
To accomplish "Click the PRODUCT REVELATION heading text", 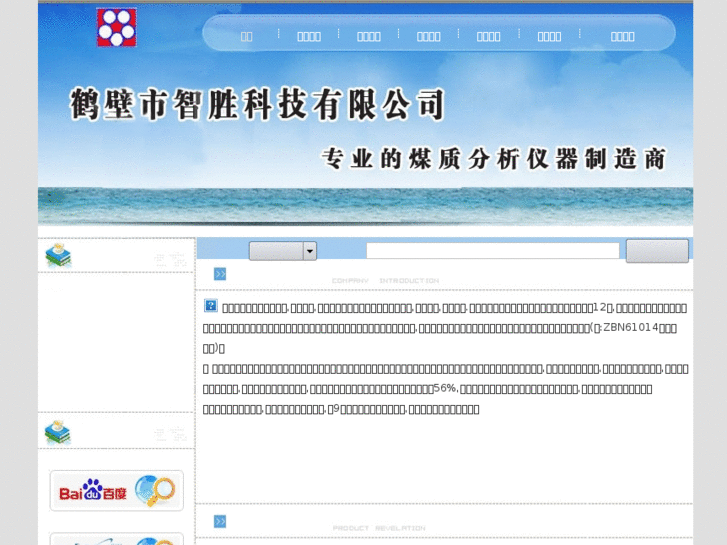I will click(x=379, y=528).
